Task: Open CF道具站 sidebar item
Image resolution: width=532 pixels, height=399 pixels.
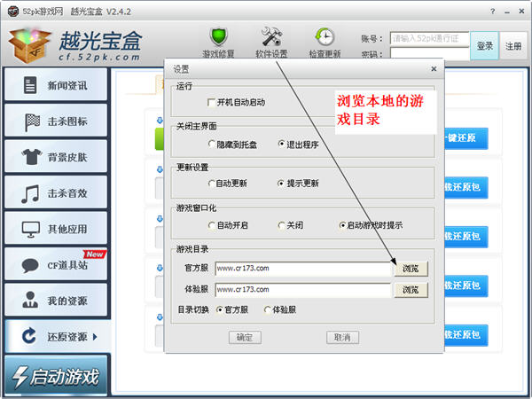Action: click(x=56, y=264)
